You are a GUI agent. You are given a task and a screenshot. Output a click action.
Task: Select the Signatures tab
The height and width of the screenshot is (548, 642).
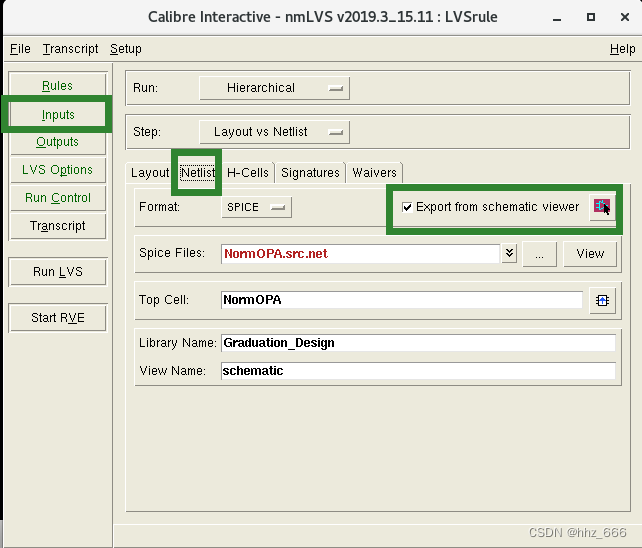point(310,172)
